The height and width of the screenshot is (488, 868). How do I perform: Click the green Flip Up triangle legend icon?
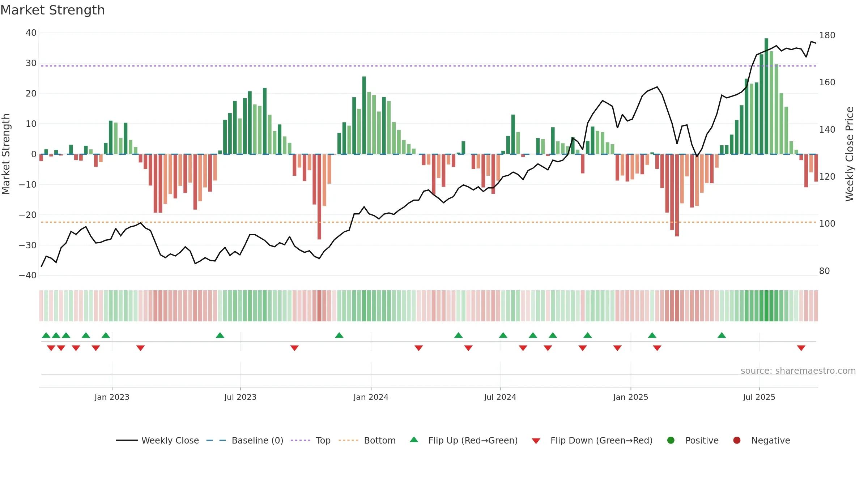tap(414, 440)
